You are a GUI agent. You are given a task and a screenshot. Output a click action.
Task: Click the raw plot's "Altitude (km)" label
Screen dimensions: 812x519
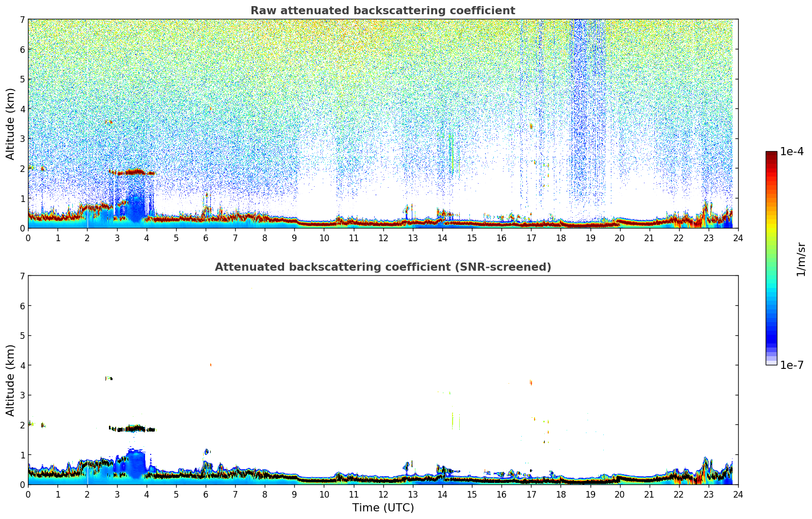click(x=11, y=124)
